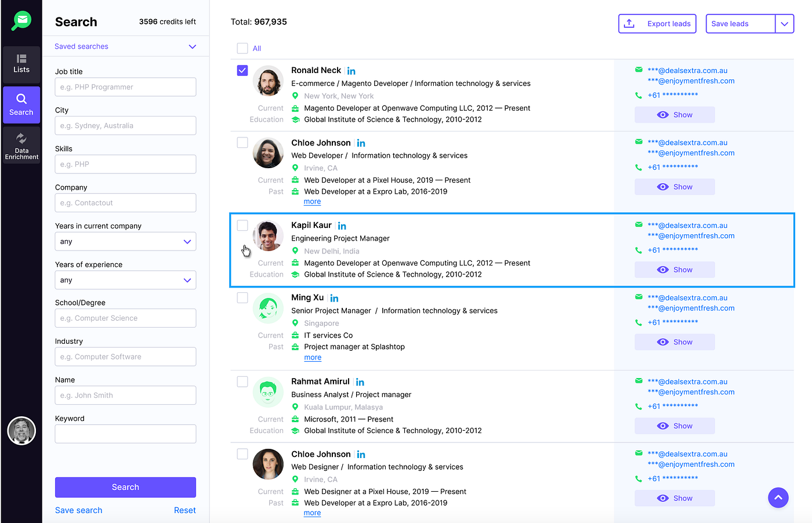Show Rahmat Amirul's contact details
The width and height of the screenshot is (812, 523).
pos(675,426)
